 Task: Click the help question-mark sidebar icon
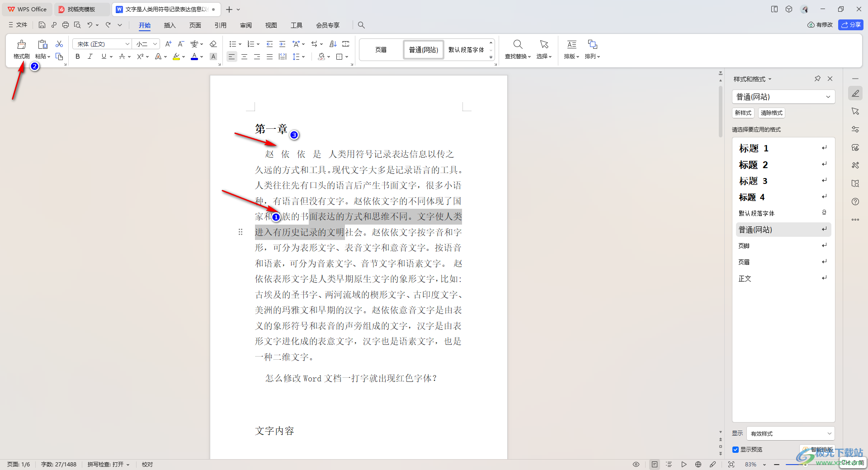[x=855, y=202]
